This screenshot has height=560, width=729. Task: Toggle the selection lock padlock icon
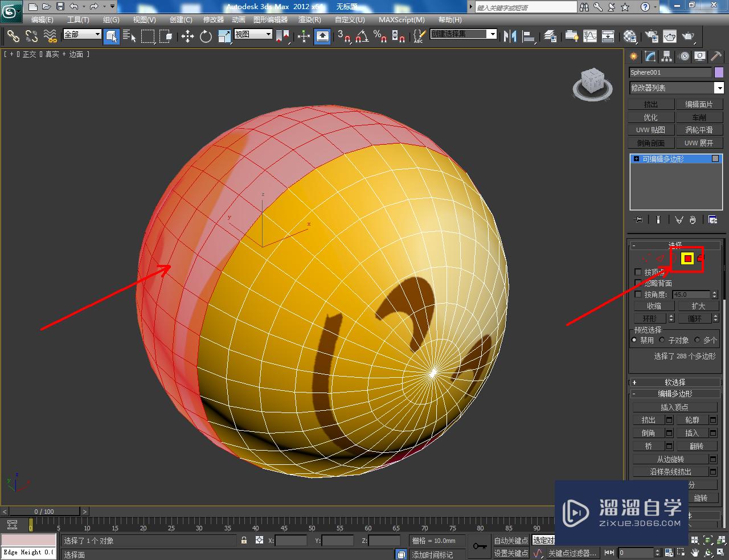[244, 540]
